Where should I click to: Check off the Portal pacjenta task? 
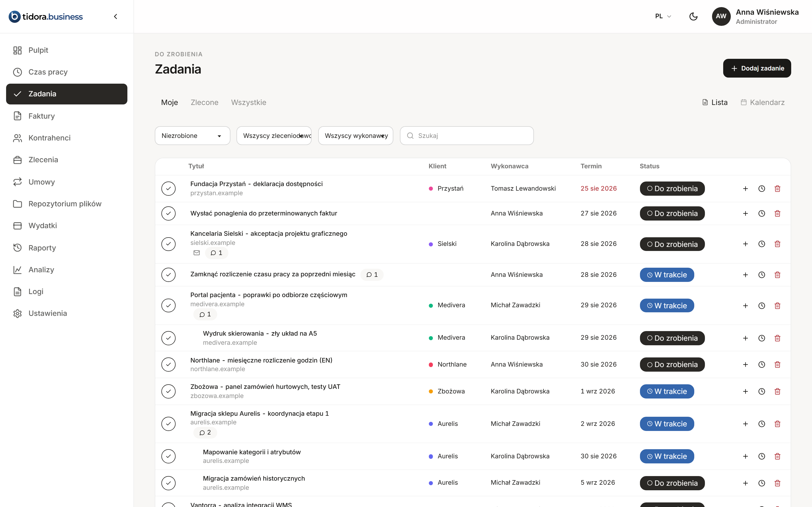point(168,305)
